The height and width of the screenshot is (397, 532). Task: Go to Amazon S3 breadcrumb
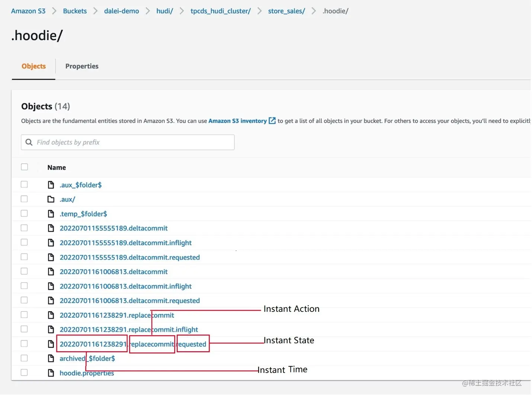28,11
